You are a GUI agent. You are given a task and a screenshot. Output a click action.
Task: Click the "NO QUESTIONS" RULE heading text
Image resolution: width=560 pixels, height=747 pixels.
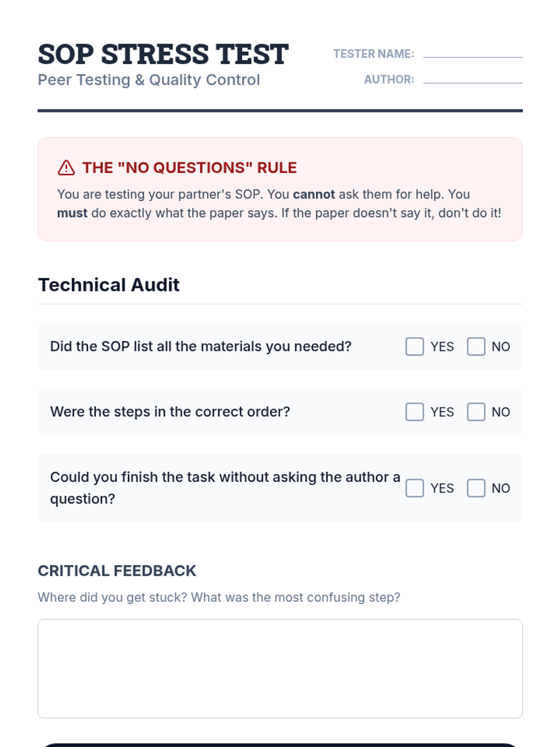[x=189, y=168]
